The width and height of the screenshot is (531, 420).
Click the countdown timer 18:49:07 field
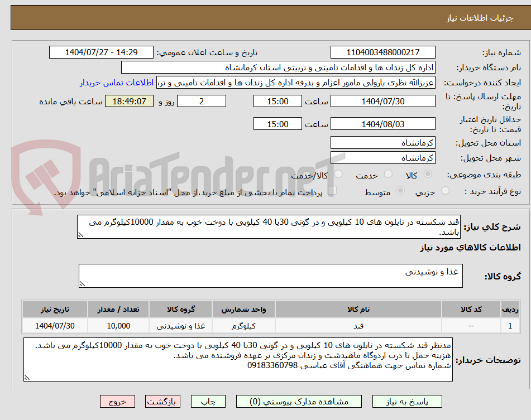pyautogui.click(x=129, y=101)
